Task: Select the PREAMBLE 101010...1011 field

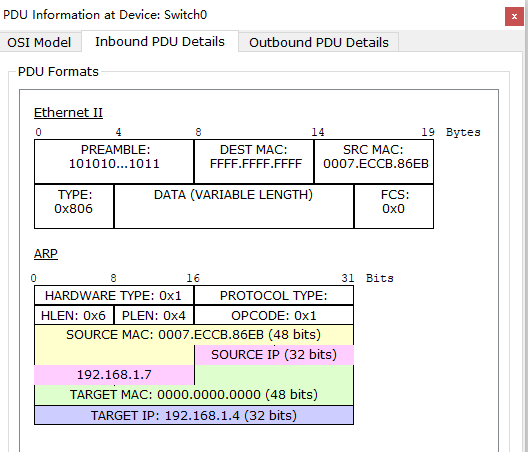Action: click(114, 162)
